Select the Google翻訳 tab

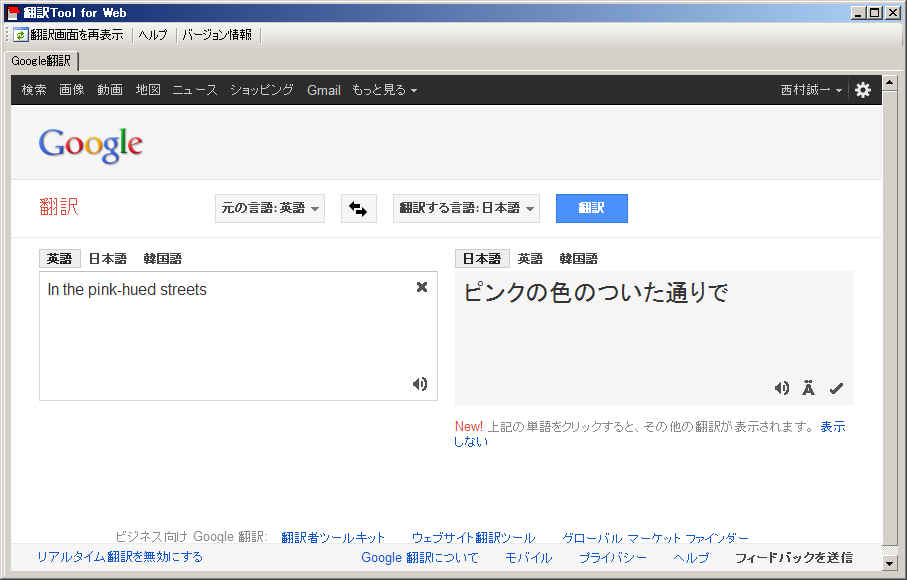(x=40, y=61)
